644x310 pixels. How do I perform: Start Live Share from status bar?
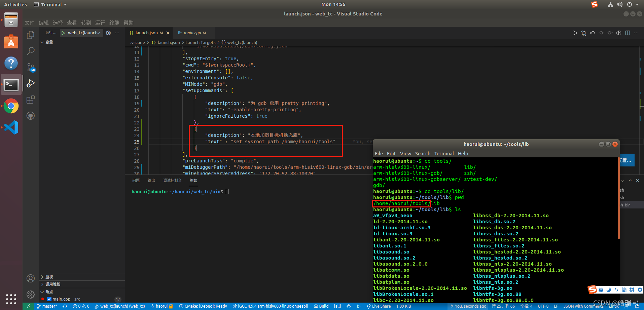point(379,306)
